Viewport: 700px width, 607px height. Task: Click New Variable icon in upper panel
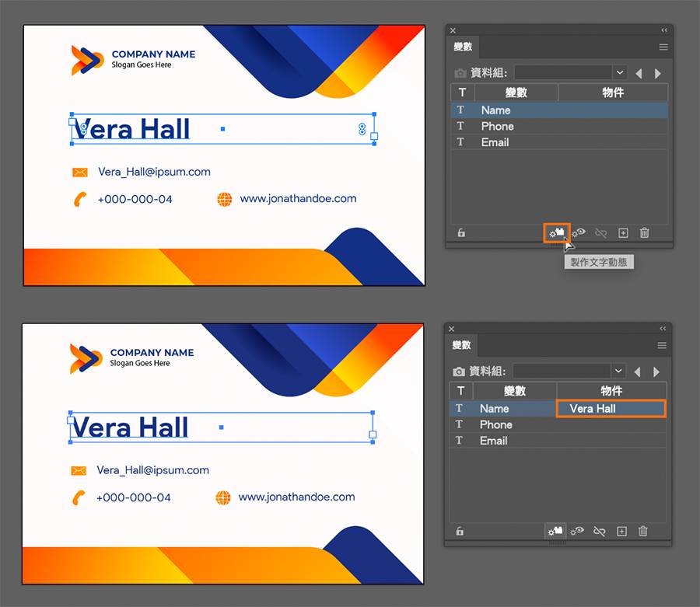pyautogui.click(x=623, y=233)
